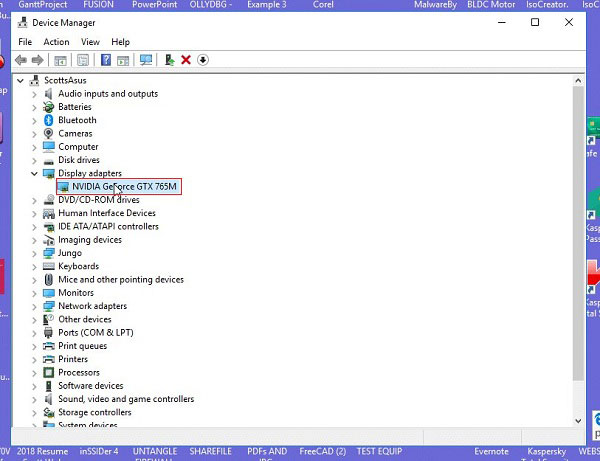
Task: Open the Evernote desktop shortcut
Action: tap(491, 451)
